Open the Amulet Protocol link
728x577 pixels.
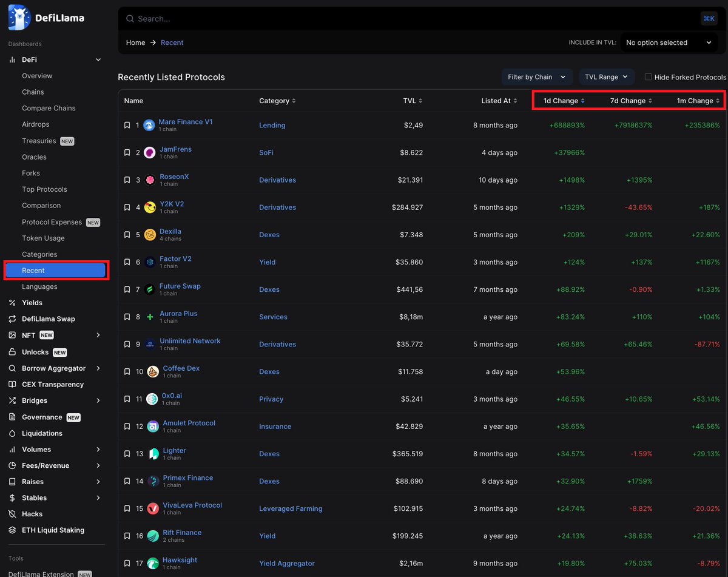(x=189, y=423)
